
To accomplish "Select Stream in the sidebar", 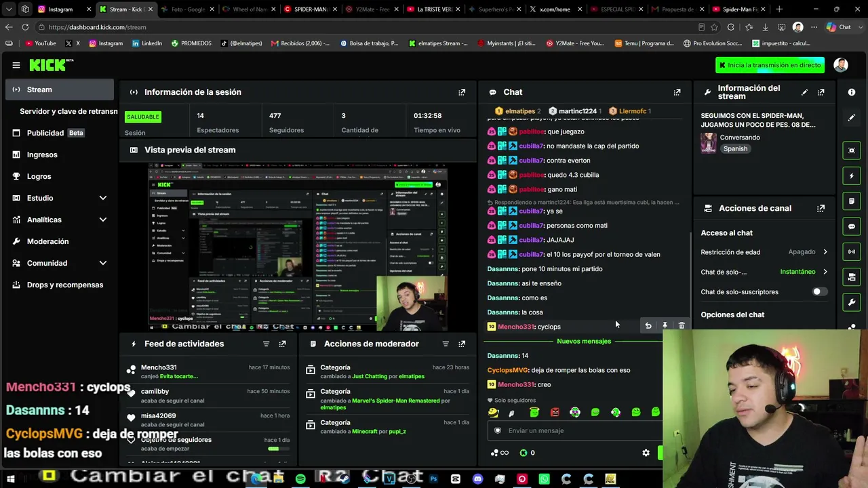I will pyautogui.click(x=60, y=89).
